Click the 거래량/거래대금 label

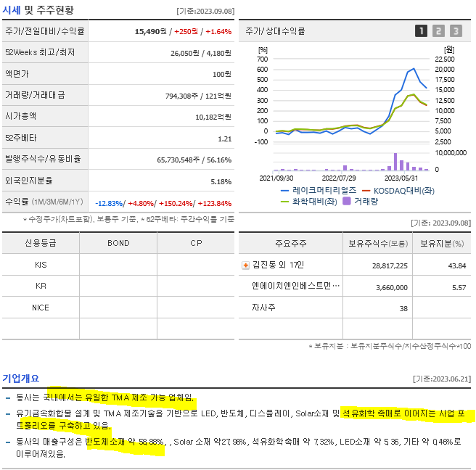(35, 95)
